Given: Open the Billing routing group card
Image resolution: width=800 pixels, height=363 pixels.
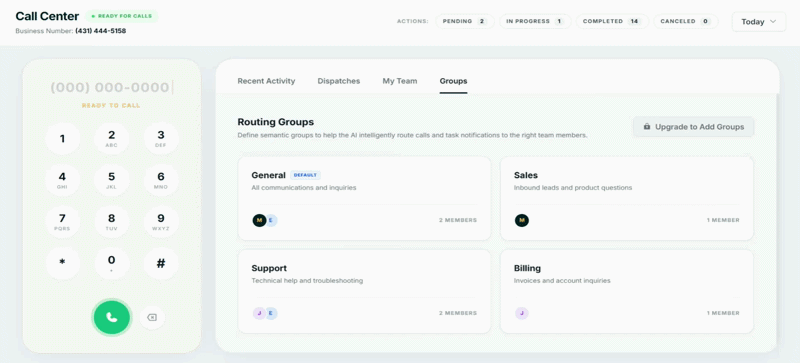Looking at the screenshot, I should pos(627,292).
